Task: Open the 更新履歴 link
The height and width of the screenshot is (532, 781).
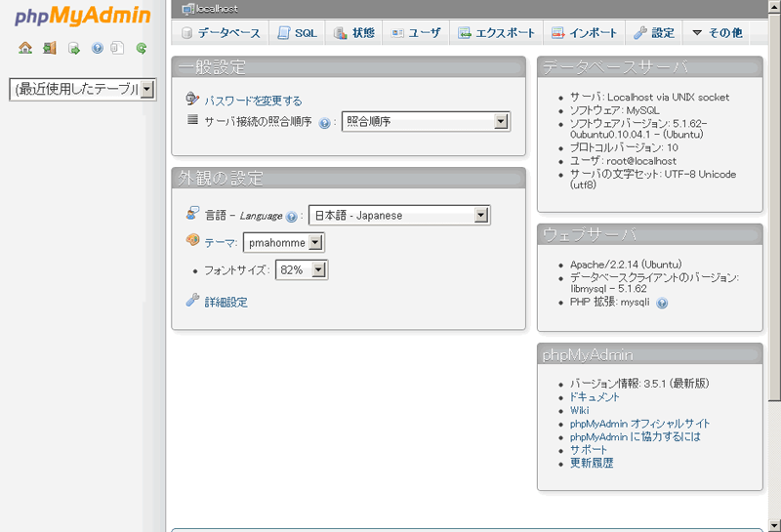Action: click(592, 464)
